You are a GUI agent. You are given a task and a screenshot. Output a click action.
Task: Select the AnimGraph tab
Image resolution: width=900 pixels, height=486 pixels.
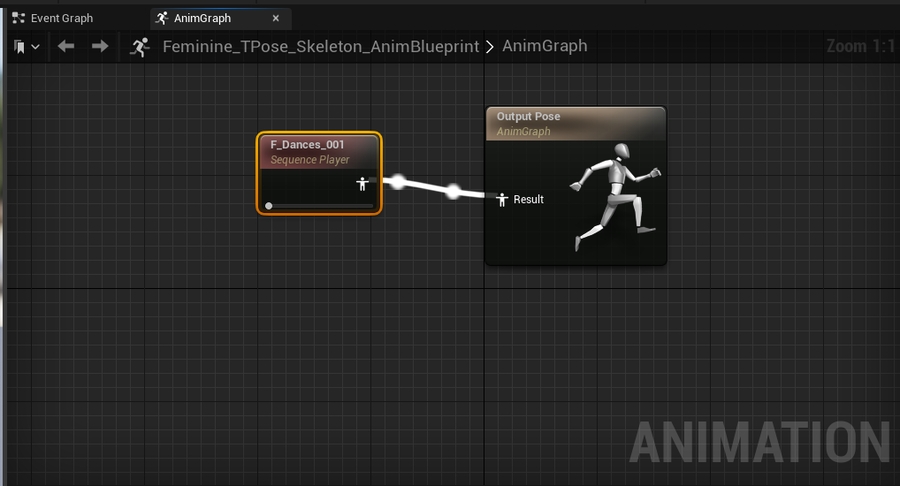[202, 18]
